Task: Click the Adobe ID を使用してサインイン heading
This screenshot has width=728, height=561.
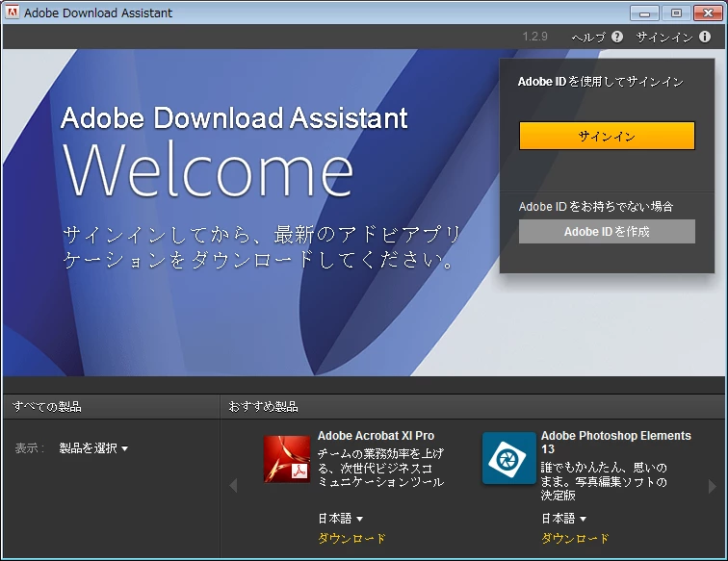Action: (600, 82)
